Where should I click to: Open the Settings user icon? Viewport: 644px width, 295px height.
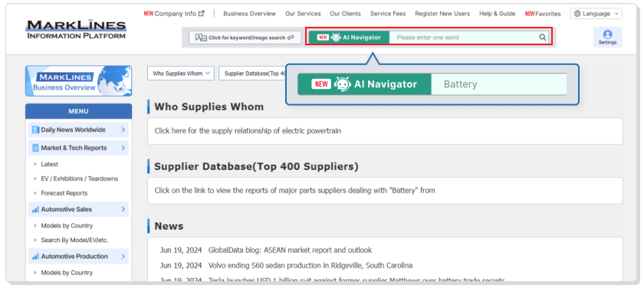click(607, 34)
